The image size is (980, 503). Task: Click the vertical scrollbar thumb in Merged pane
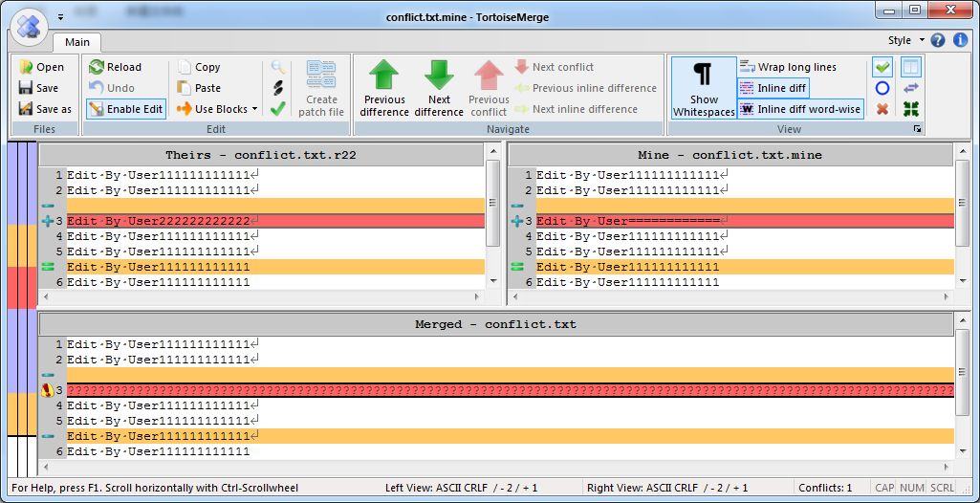pos(962,373)
